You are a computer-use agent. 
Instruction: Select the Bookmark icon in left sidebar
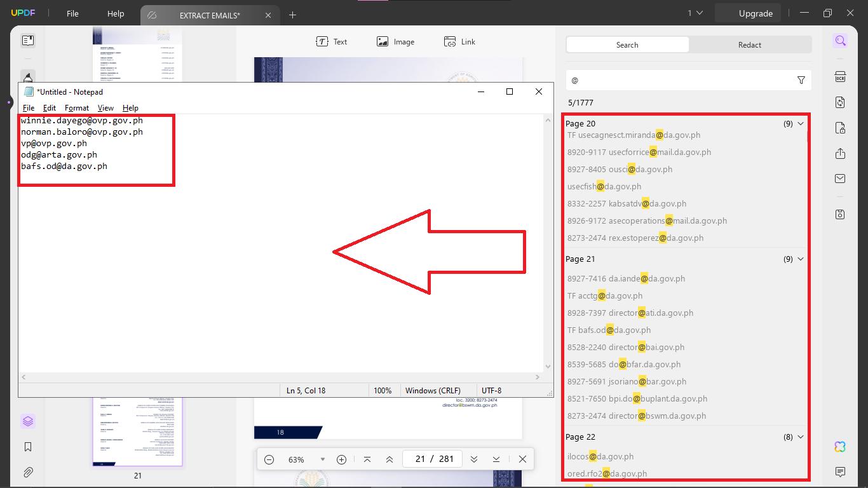pos(27,447)
